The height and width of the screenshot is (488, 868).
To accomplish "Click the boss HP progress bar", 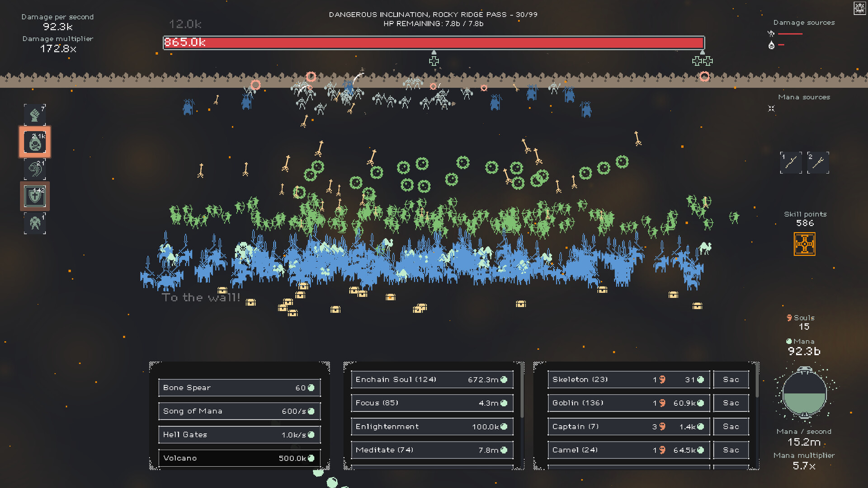I will click(x=434, y=42).
